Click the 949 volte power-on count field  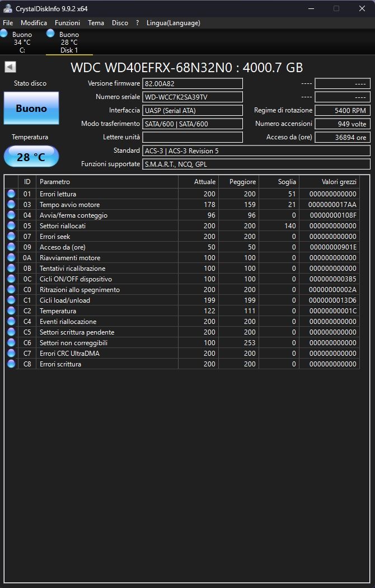click(343, 124)
